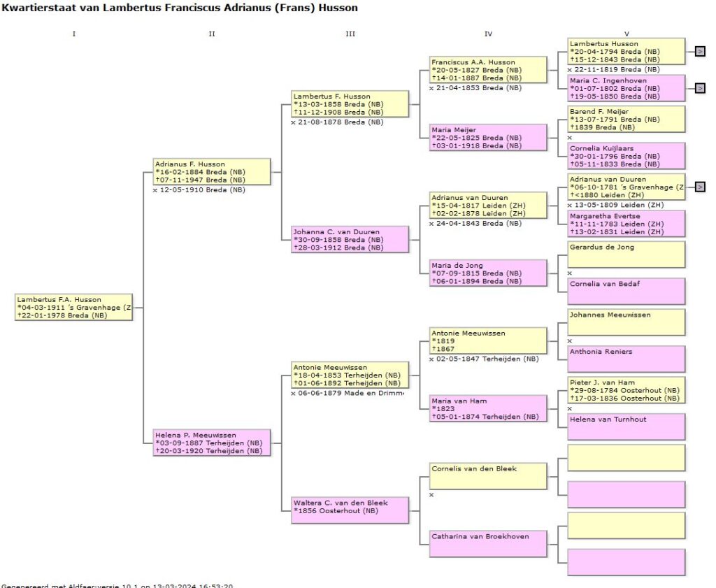
Task: Select root person Lambertus F.A. Husson box
Action: pyautogui.click(x=74, y=308)
